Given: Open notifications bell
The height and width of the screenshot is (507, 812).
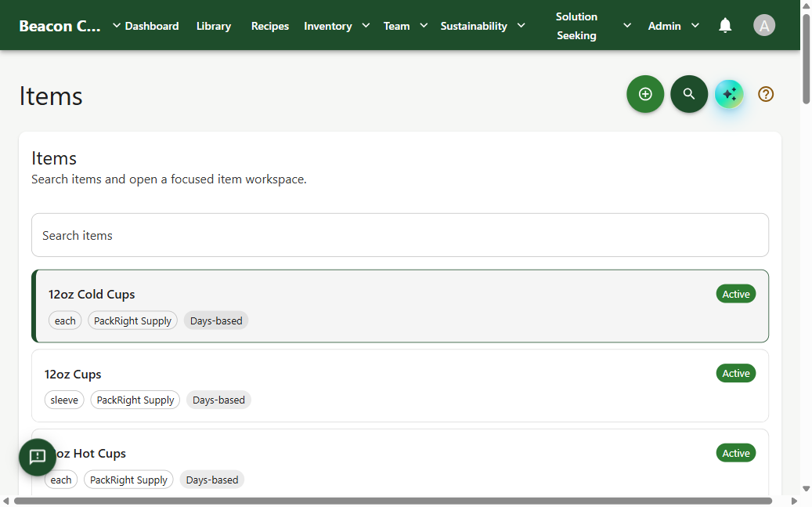Looking at the screenshot, I should [x=725, y=25].
